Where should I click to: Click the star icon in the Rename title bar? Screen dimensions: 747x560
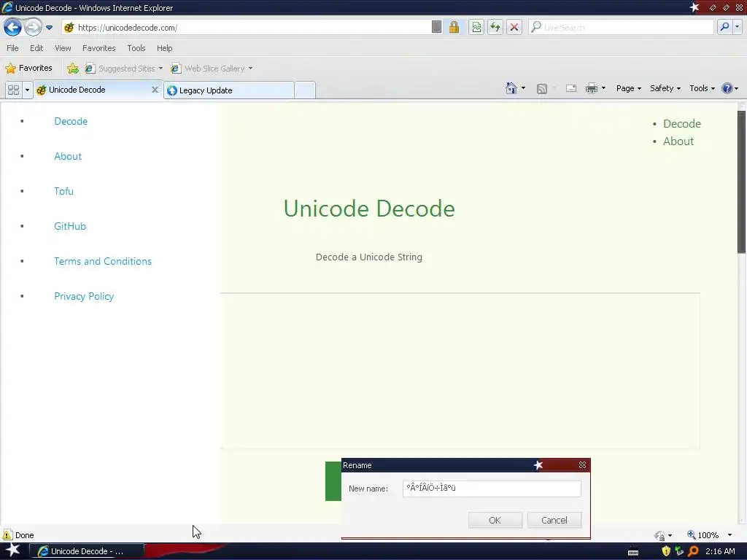coord(538,464)
